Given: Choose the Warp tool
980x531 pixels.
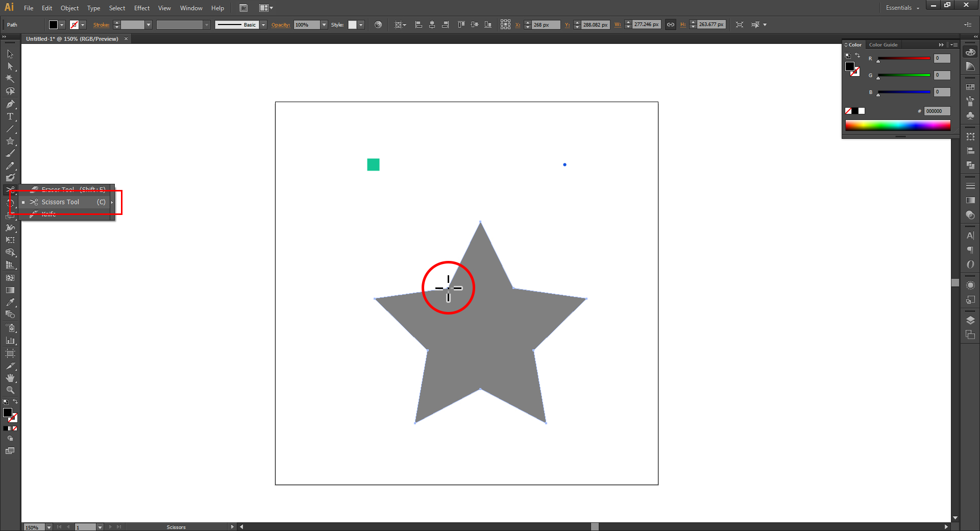Looking at the screenshot, I should [10, 228].
